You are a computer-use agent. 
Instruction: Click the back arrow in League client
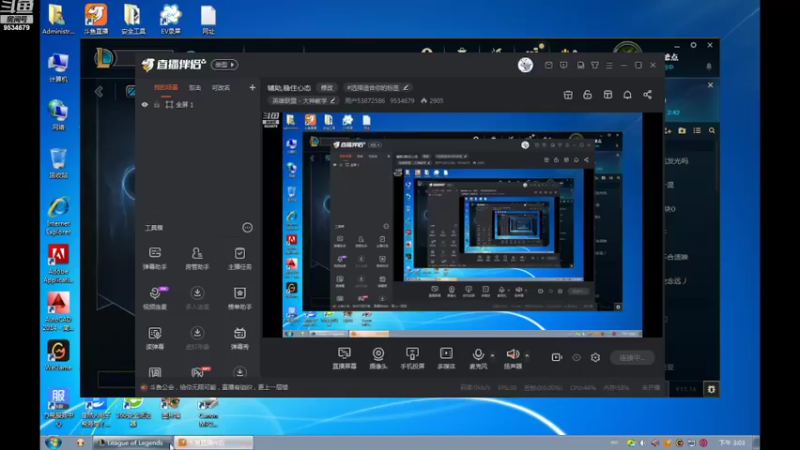click(99, 92)
